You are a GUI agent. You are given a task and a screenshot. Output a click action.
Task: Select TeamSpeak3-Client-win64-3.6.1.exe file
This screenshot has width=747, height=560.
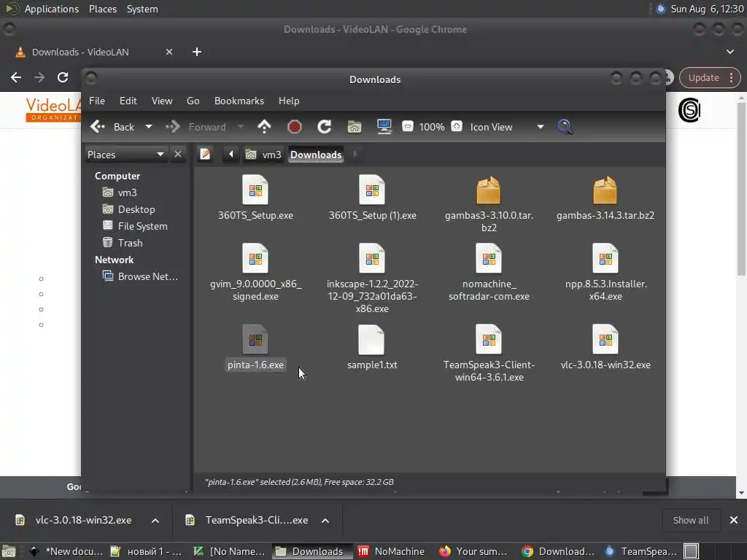tap(489, 354)
